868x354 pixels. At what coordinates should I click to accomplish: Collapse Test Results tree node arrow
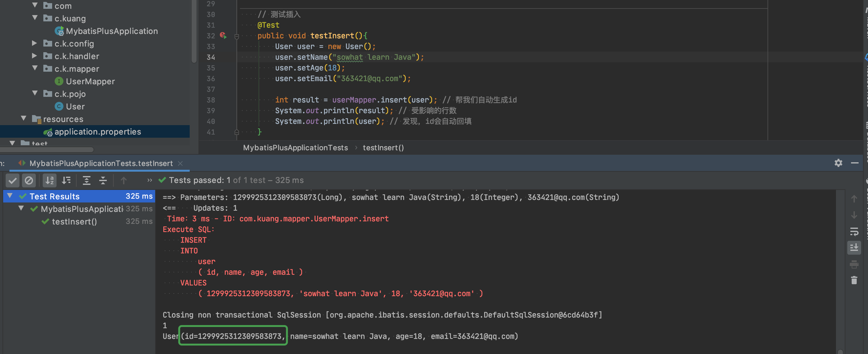point(10,196)
